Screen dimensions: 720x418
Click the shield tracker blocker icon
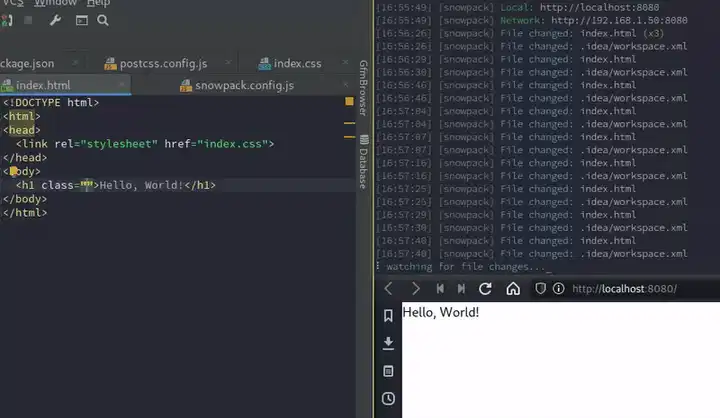(x=540, y=289)
